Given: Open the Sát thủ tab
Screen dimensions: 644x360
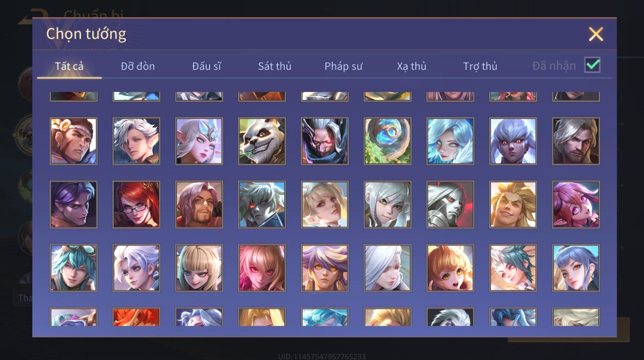Looking at the screenshot, I should coord(275,66).
